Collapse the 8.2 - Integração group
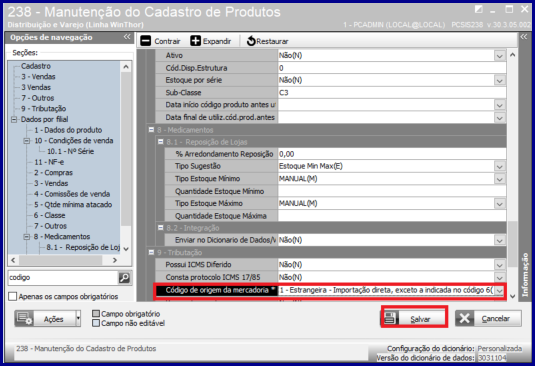535x366 pixels. point(161,228)
